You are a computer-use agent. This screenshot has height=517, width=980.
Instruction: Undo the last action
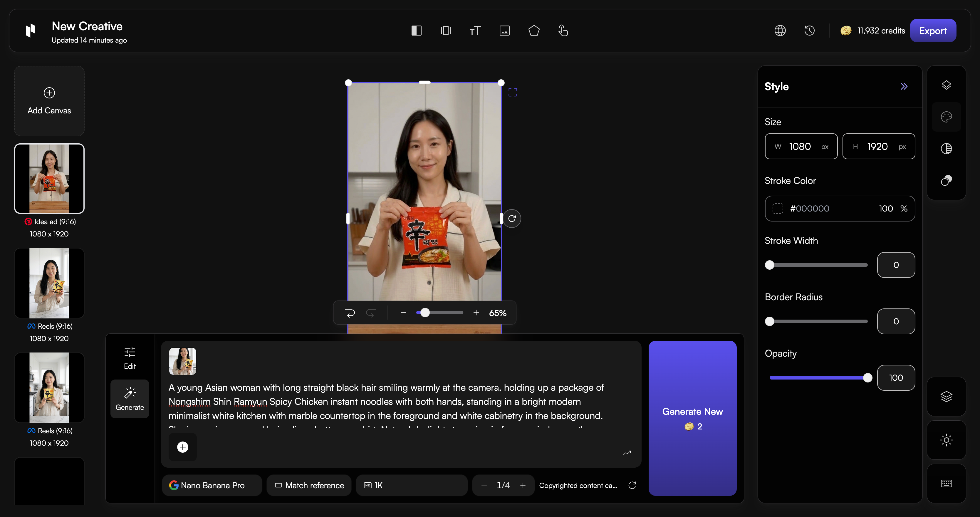point(350,313)
